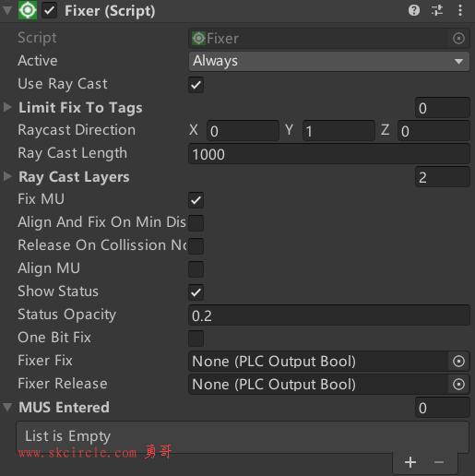
Task: Click the Raycast Direction Y value field
Action: (338, 131)
